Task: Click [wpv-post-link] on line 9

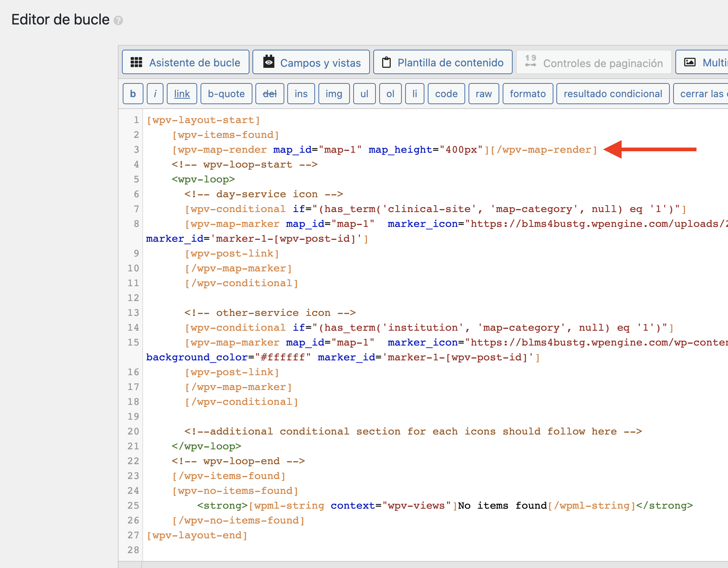Action: click(232, 254)
